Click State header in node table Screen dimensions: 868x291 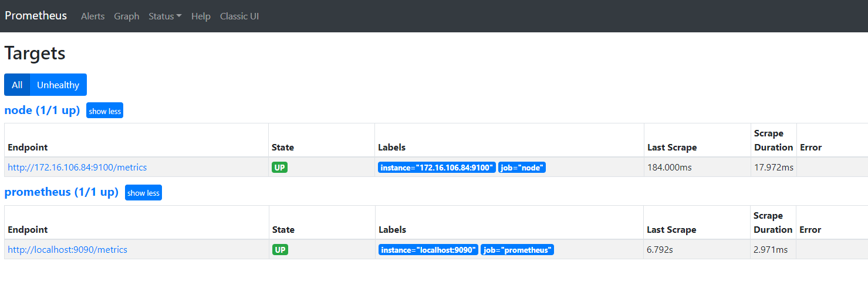(283, 148)
